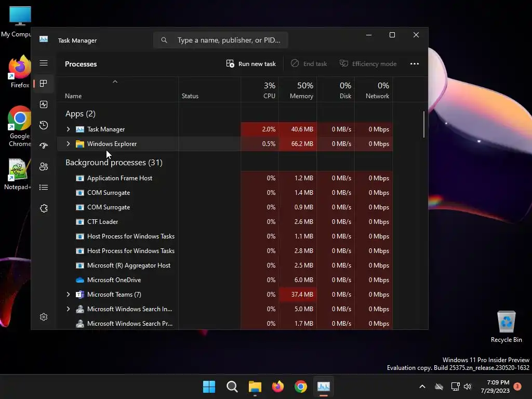Click the taskbar Search icon
Screen dimensions: 532x399
[x=232, y=387]
